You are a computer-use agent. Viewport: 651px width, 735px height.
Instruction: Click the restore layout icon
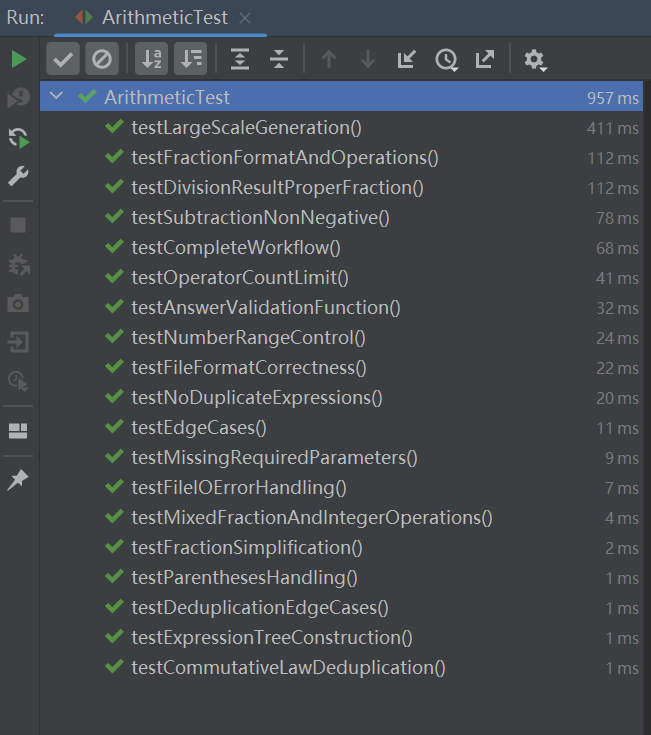(18, 431)
